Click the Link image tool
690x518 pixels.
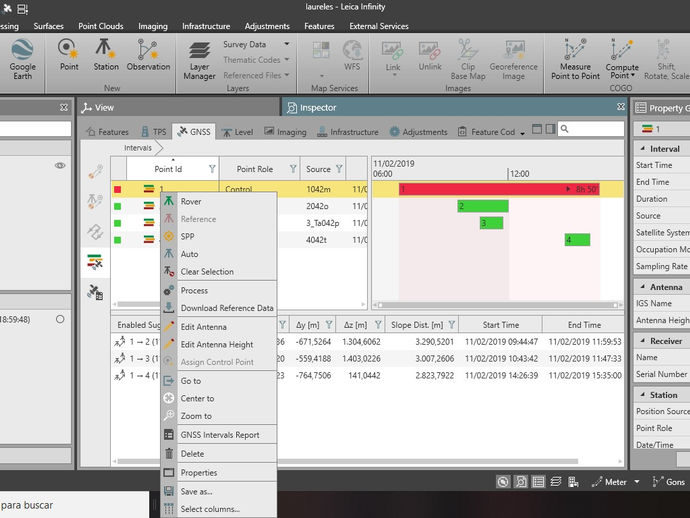pos(393,57)
